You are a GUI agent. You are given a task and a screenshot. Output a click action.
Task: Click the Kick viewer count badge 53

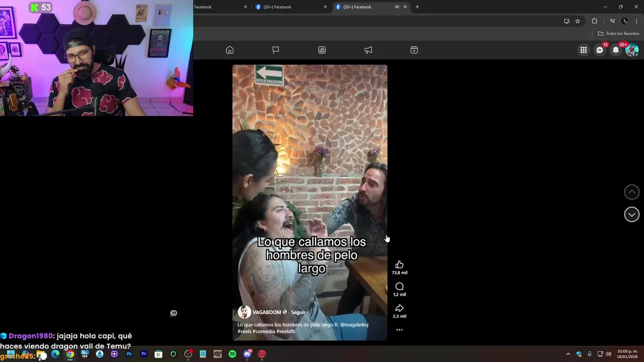click(x=41, y=7)
